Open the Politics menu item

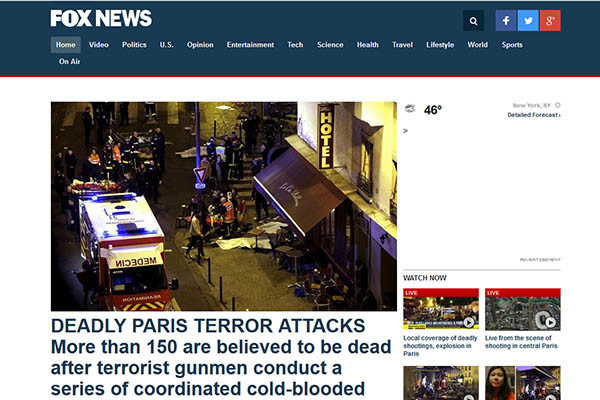pyautogui.click(x=134, y=45)
